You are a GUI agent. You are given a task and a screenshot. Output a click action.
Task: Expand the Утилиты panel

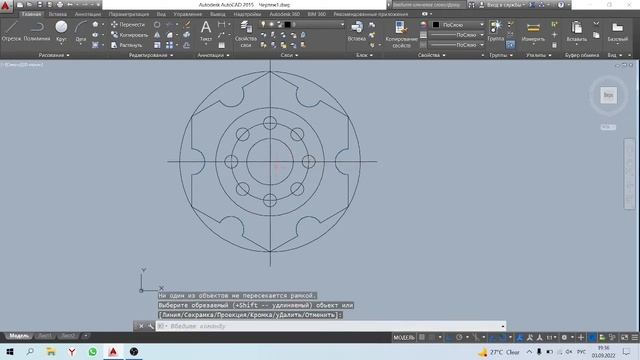(x=538, y=55)
